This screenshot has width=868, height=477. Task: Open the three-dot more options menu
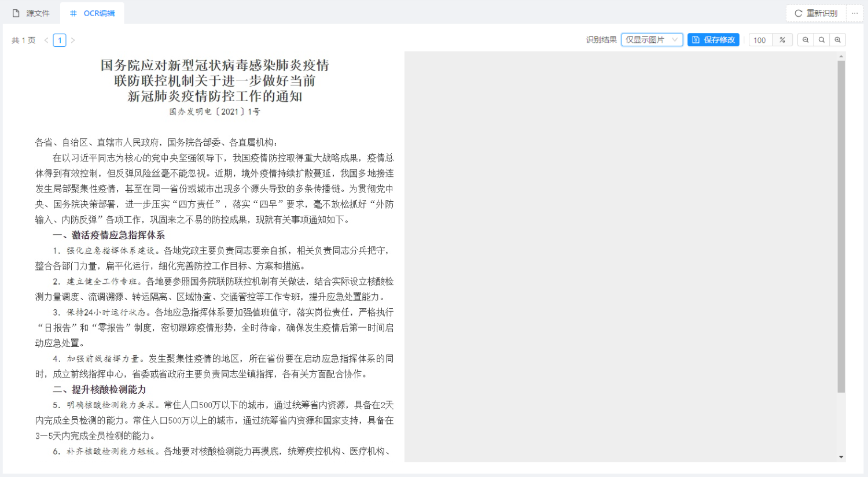854,13
